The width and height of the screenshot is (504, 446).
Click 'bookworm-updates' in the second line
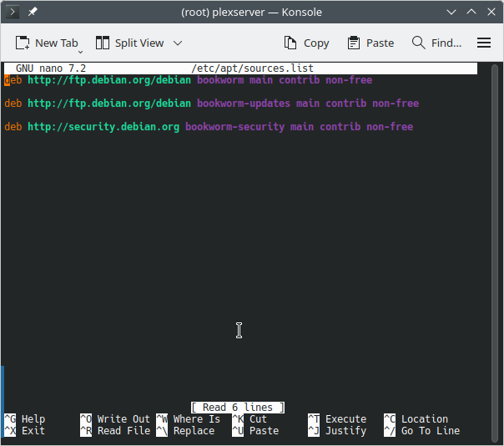(x=244, y=104)
